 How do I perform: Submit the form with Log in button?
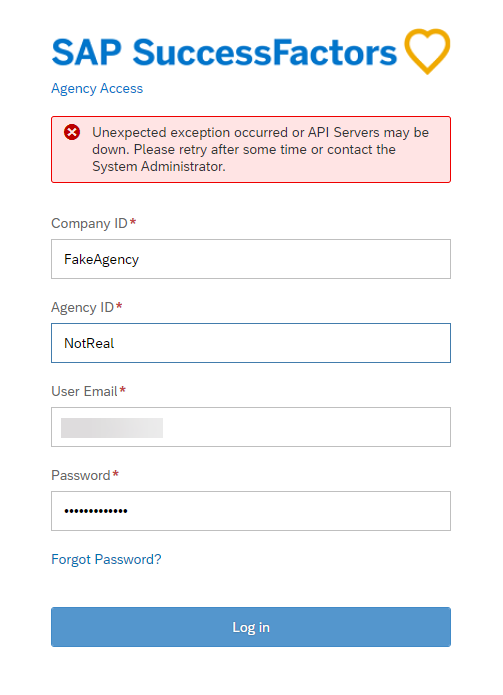[x=251, y=627]
